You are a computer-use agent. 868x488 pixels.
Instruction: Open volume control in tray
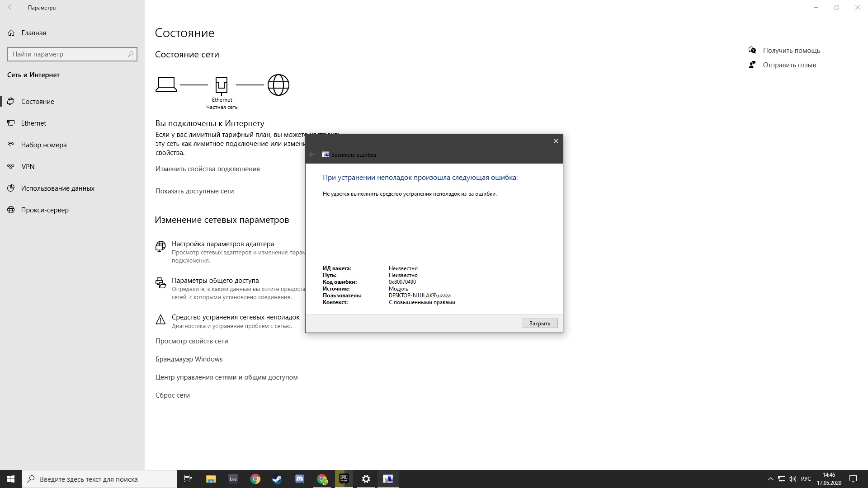pyautogui.click(x=793, y=479)
